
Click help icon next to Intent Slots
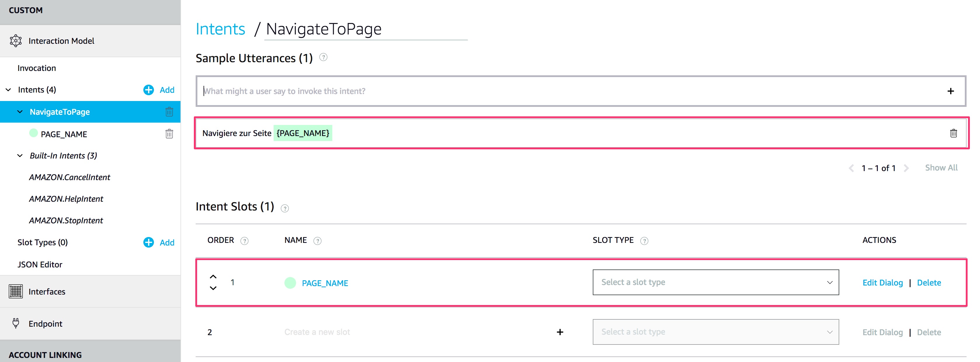pos(284,208)
